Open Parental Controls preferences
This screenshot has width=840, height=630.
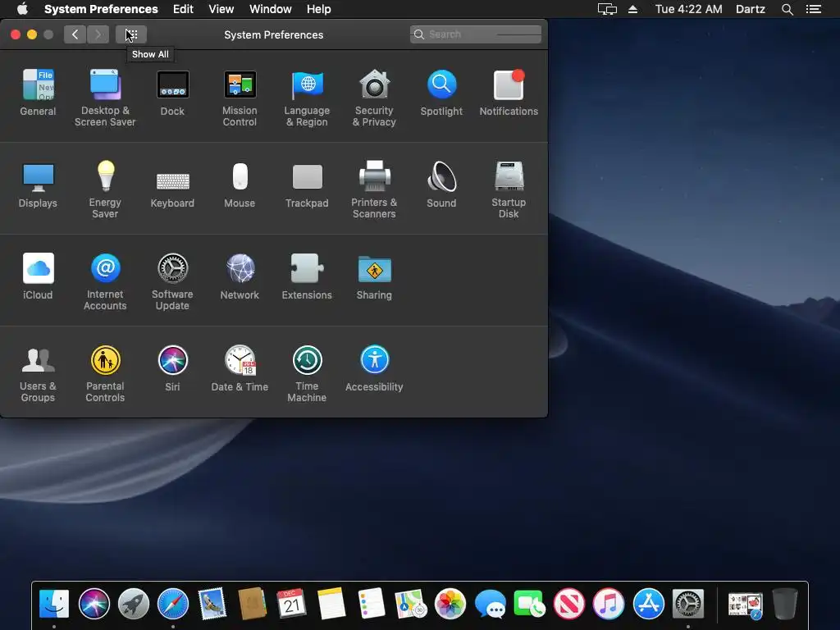click(105, 373)
